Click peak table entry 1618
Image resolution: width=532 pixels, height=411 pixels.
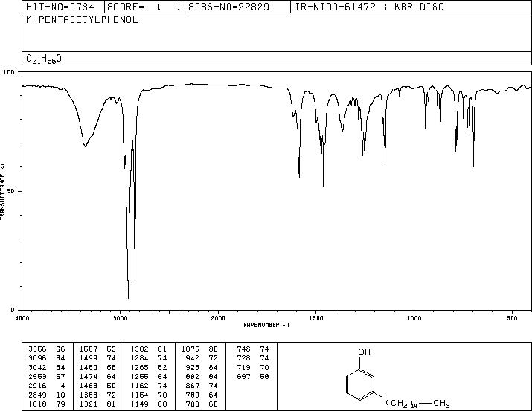coord(38,404)
